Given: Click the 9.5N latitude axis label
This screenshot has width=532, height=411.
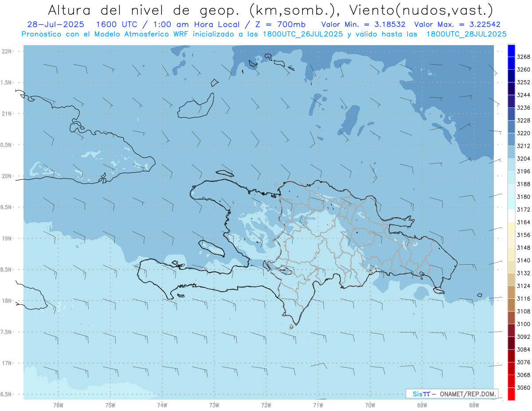Looking at the screenshot, I should point(6,207).
